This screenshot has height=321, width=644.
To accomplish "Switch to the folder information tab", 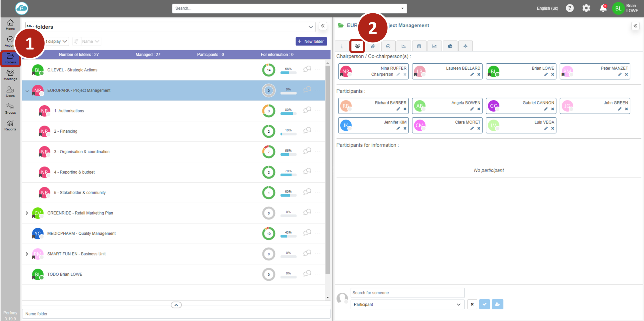I will (342, 46).
